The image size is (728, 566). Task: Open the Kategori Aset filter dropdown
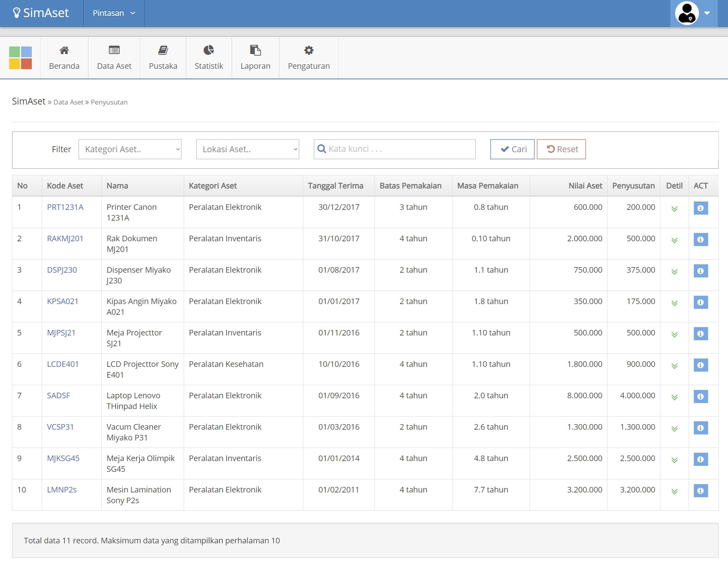tap(130, 149)
